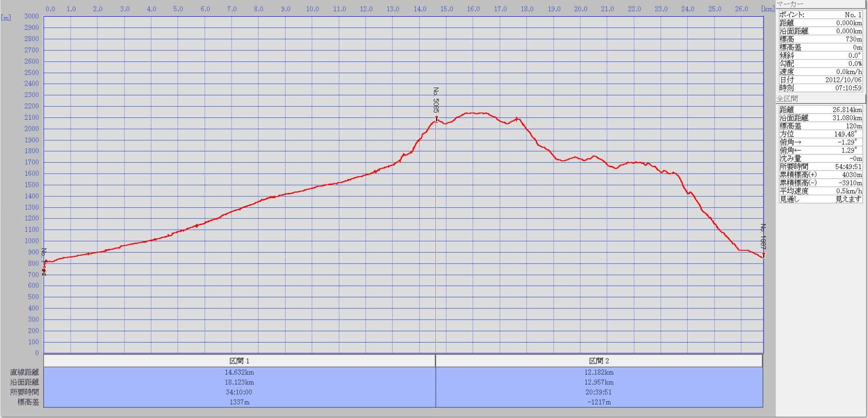Screen dimensions: 868x418
Task: Select the 見通し 見えます row
Action: pos(820,199)
